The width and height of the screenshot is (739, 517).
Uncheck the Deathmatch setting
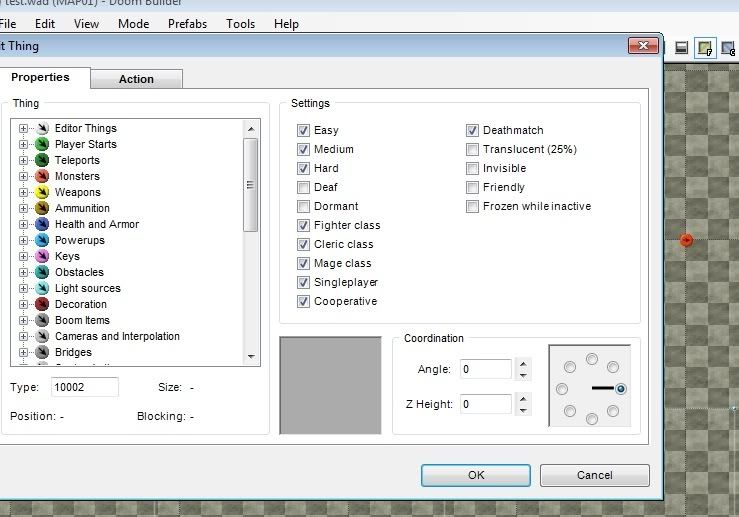click(x=473, y=130)
